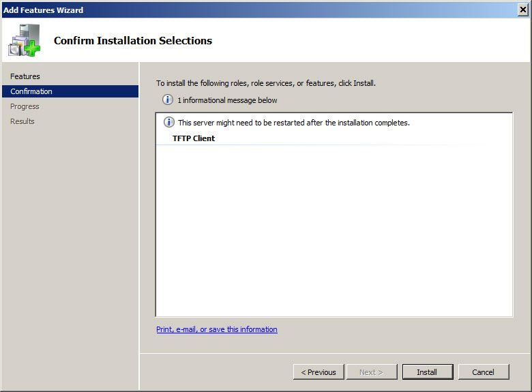Click the 'Confirm Installation Selections' heading
This screenshot has height=392, width=532.
133,40
